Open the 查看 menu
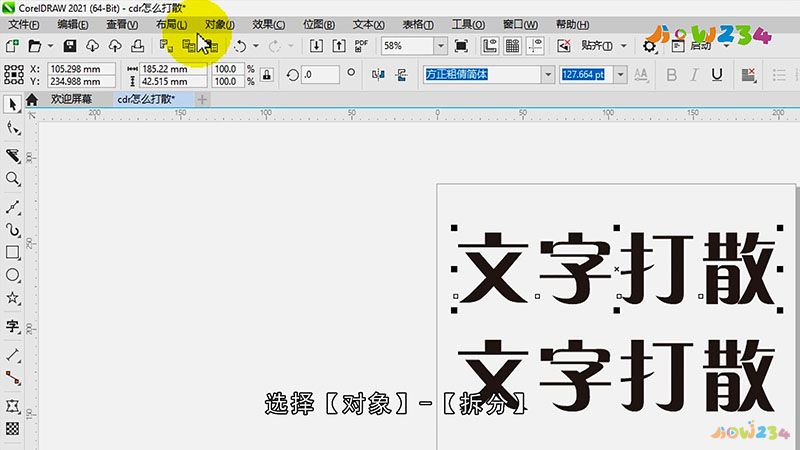Image resolution: width=800 pixels, height=450 pixels. pyautogui.click(x=121, y=24)
